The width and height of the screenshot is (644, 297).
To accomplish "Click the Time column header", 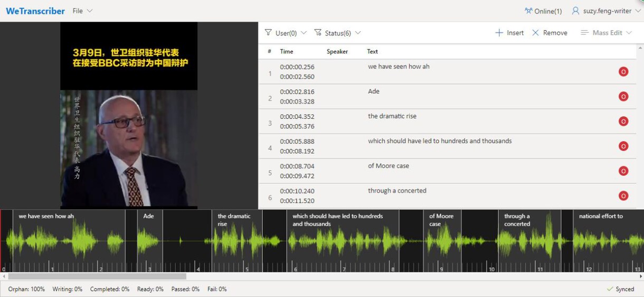I will [x=287, y=52].
